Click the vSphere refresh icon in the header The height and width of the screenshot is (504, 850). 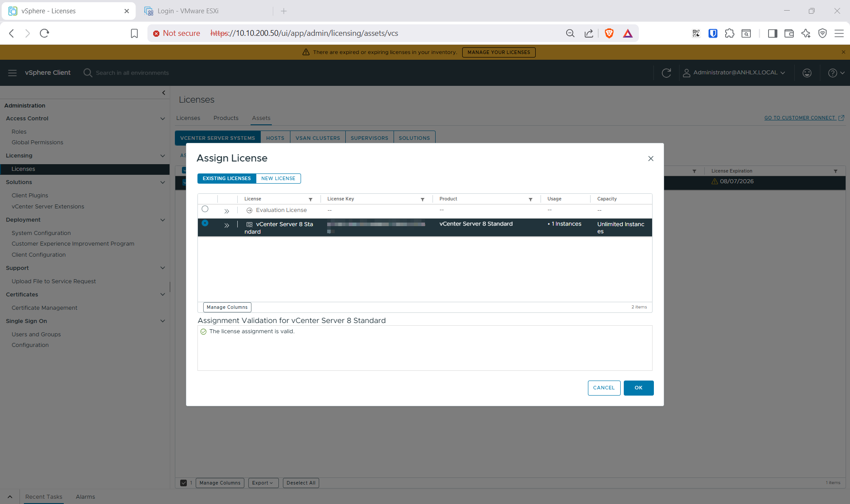(666, 73)
